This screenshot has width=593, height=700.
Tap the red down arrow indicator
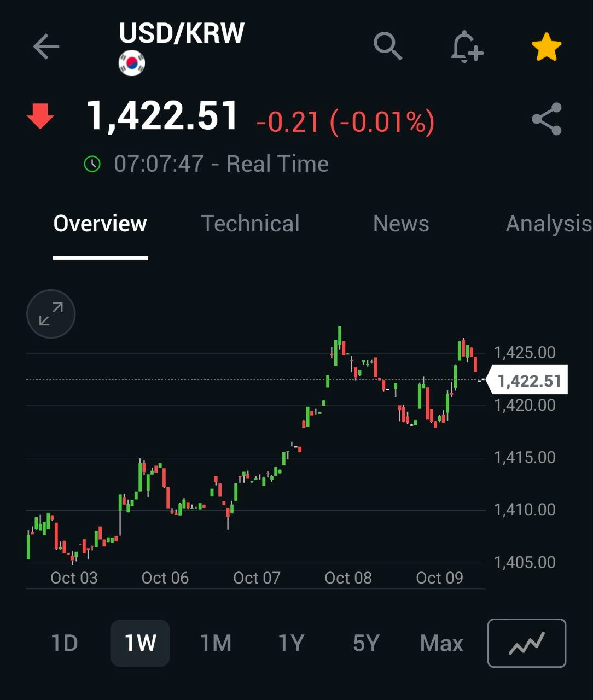coord(40,116)
